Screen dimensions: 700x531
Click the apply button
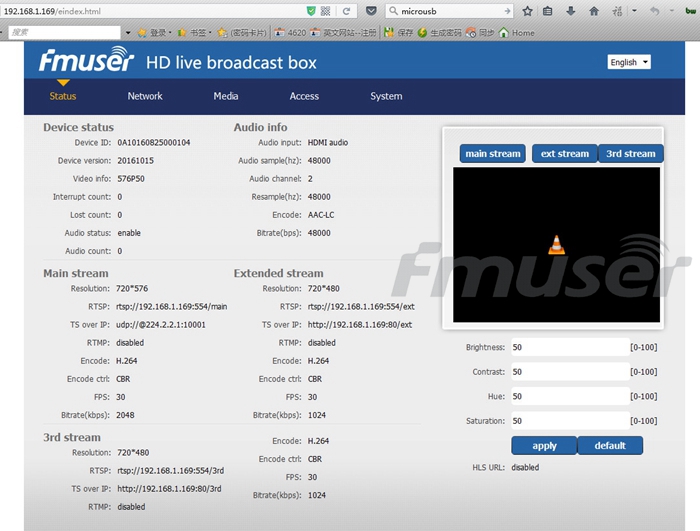[x=544, y=446]
